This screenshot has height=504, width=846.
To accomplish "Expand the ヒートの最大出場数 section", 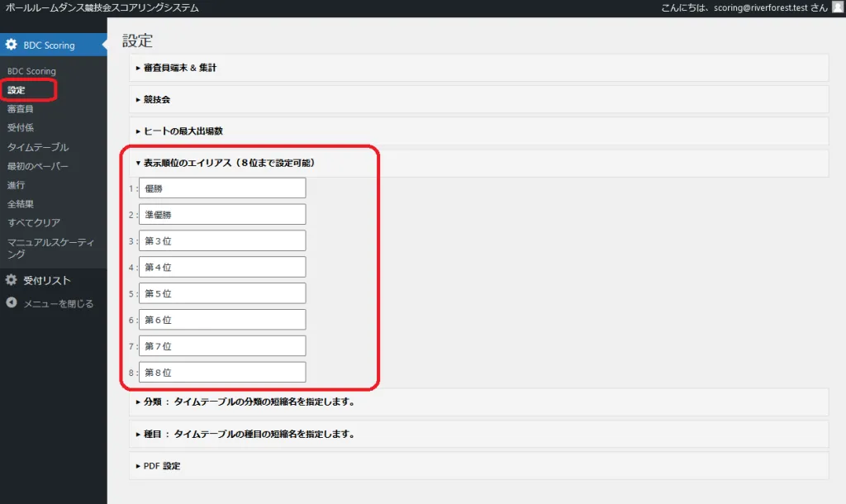I will click(183, 131).
